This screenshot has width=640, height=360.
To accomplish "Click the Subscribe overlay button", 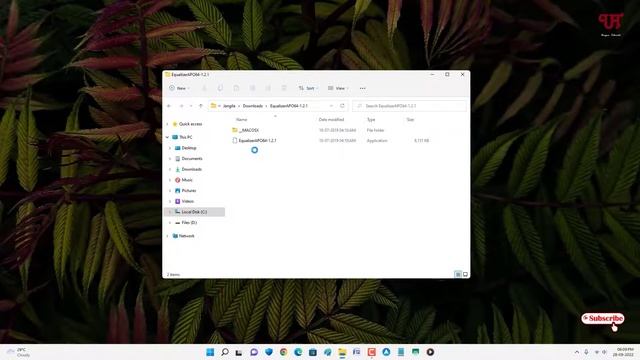I will pyautogui.click(x=603, y=318).
